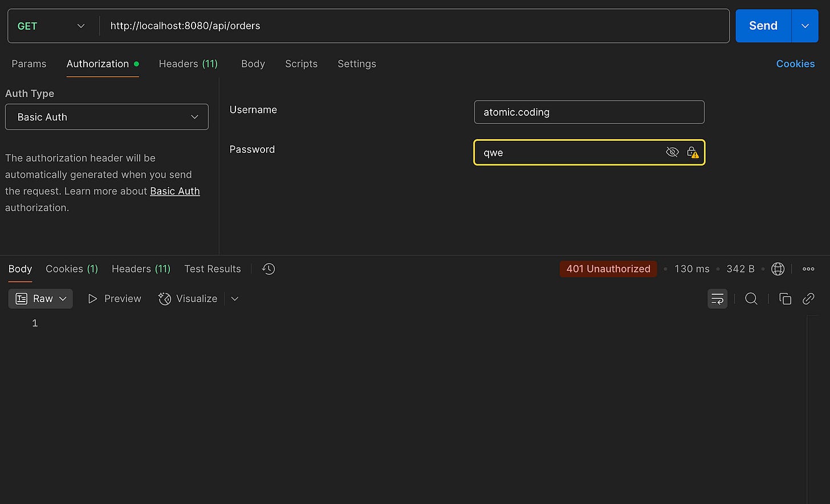This screenshot has width=830, height=504.
Task: Open the Basic Auth documentation link
Action: click(175, 191)
